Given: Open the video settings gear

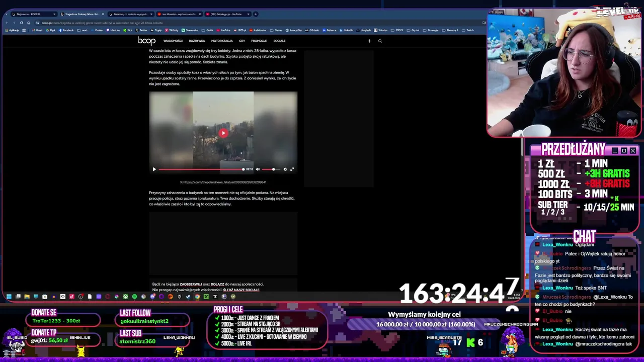Looking at the screenshot, I should coord(285,169).
